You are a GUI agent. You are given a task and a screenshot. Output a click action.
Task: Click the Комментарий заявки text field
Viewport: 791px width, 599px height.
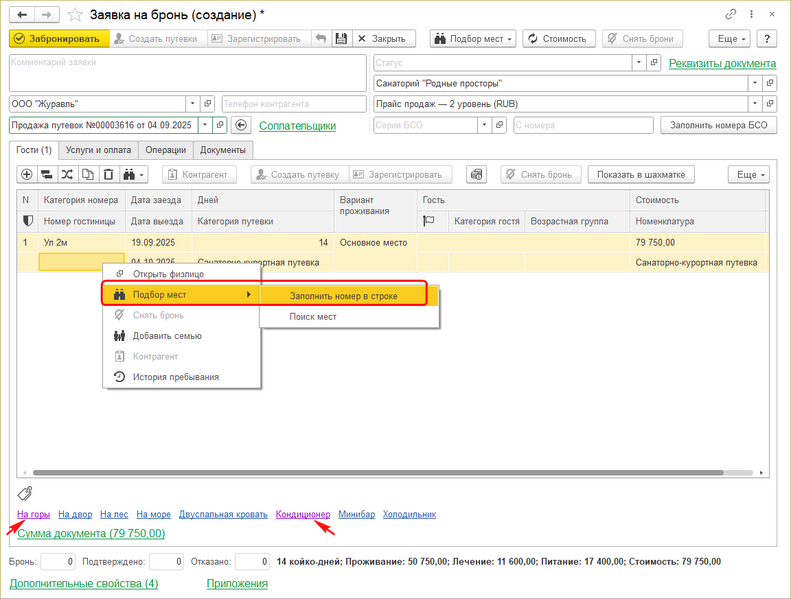[187, 72]
